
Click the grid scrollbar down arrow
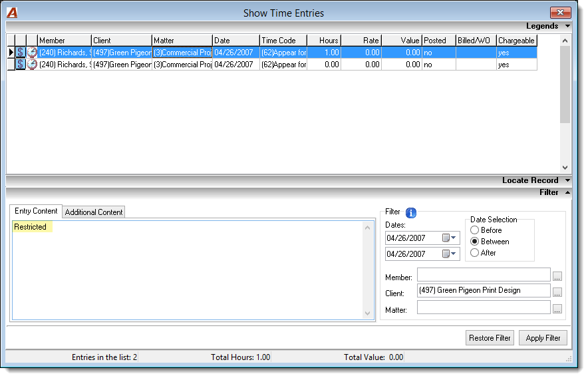point(565,168)
